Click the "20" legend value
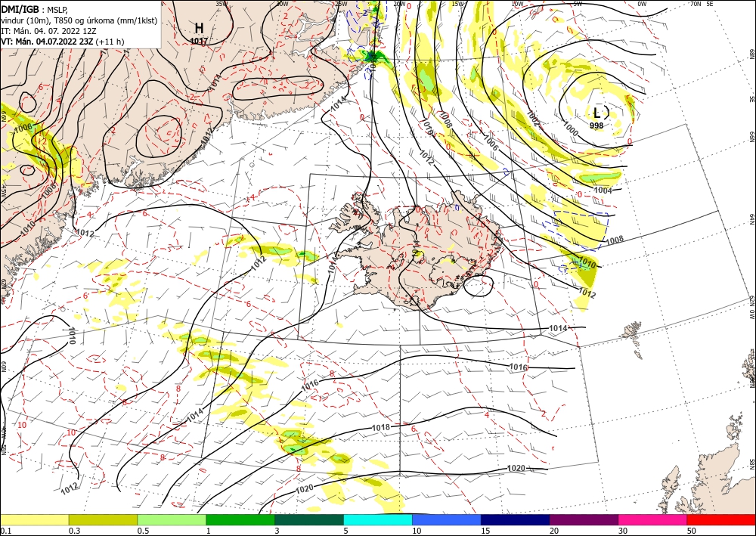Screen dimensions: 756x536 coord(554,531)
